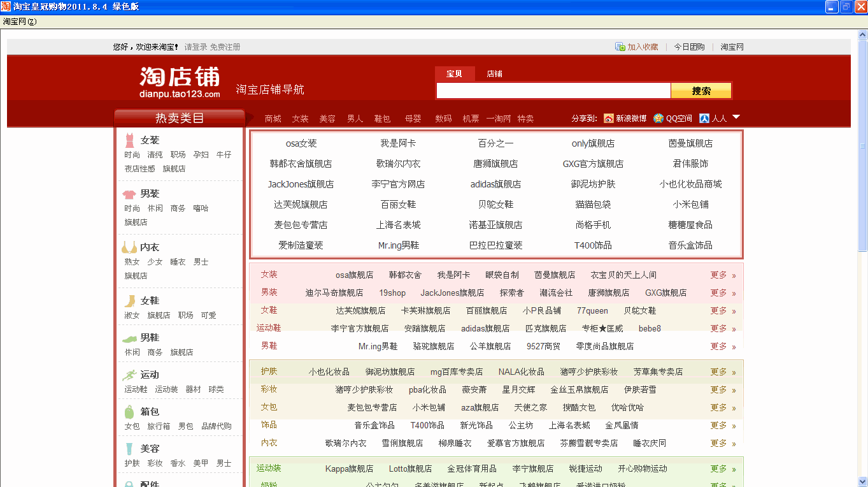The image size is (868, 487).
Task: Expand the share-to dropdown arrow
Action: pos(736,117)
